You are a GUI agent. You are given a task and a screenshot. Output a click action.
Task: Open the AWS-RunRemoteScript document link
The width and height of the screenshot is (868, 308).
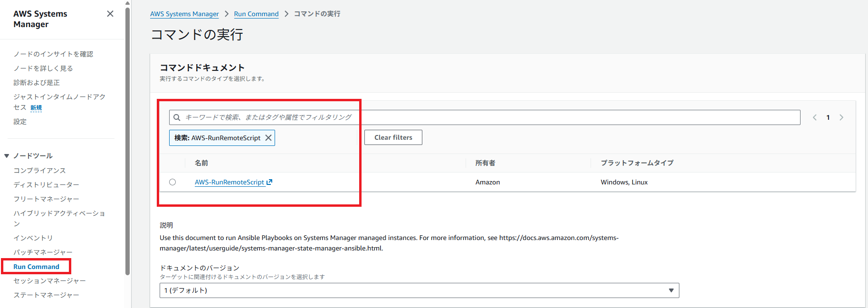click(x=229, y=182)
